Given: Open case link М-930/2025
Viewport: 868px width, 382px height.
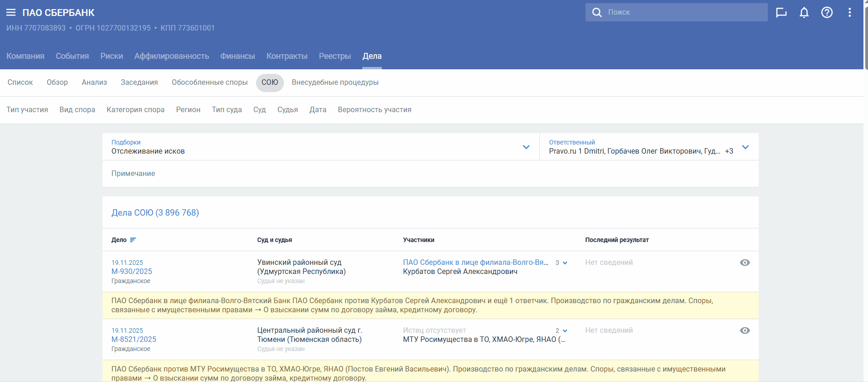Looking at the screenshot, I should [x=132, y=271].
